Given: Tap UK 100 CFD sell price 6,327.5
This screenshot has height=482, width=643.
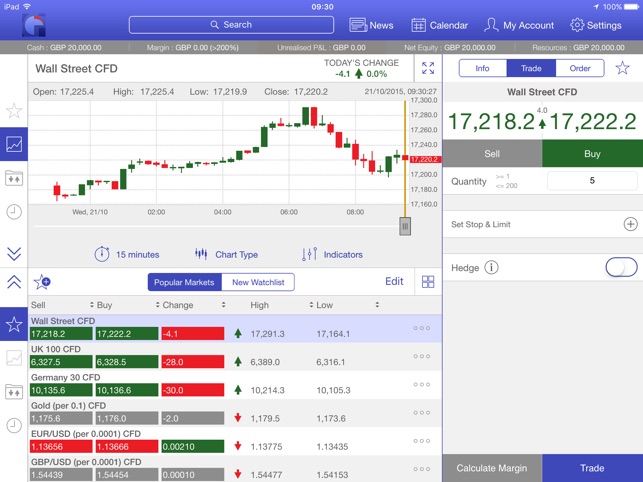Looking at the screenshot, I should click(x=61, y=362).
